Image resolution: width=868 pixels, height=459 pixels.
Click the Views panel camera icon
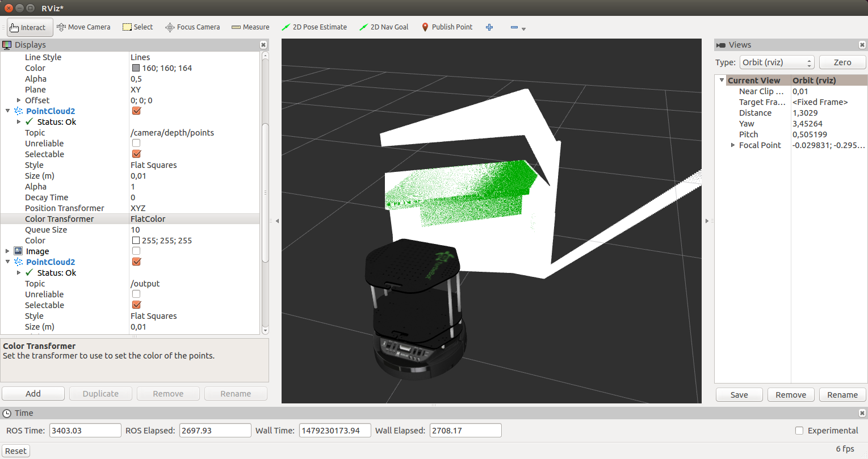721,45
